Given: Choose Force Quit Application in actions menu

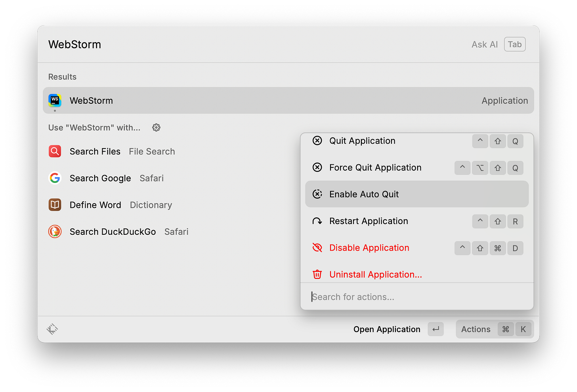Looking at the screenshot, I should pos(417,167).
